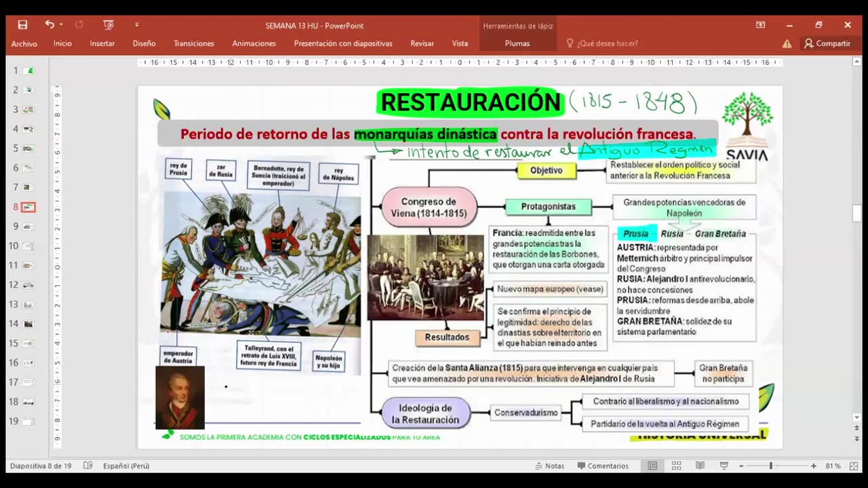The image size is (868, 488).
Task: Open slide 14 thumbnail
Action: point(28,324)
